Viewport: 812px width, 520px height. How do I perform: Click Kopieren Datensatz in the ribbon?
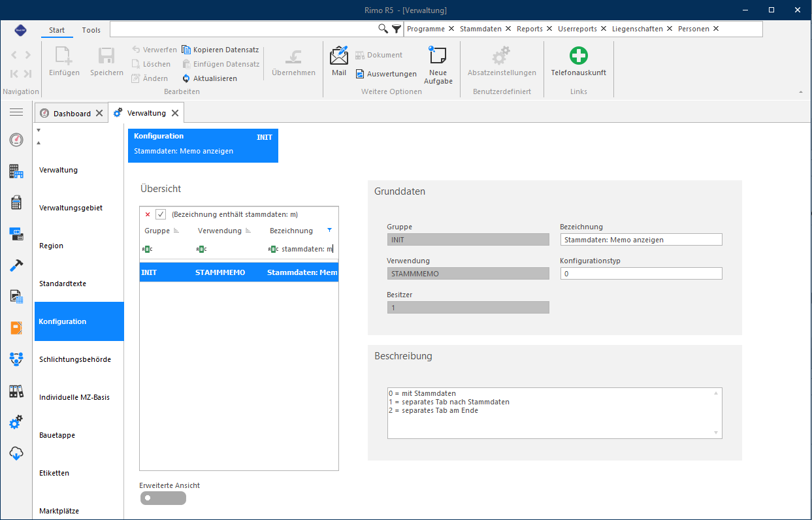(x=220, y=50)
